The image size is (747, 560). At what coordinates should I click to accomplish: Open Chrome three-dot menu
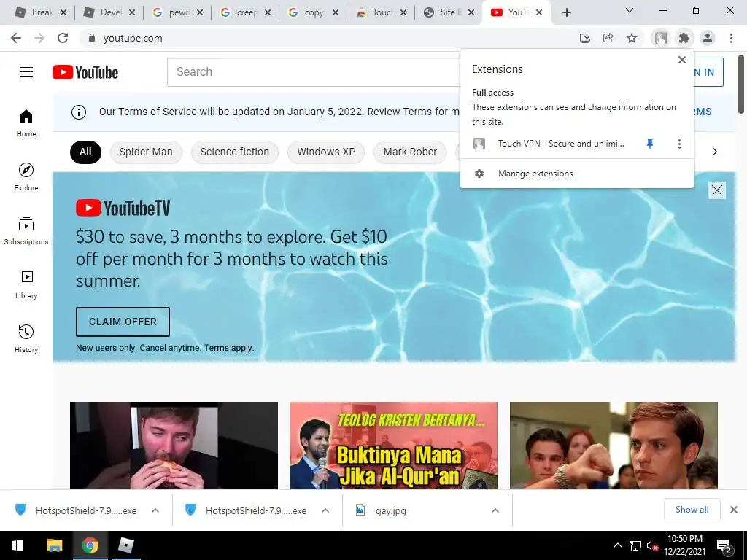(x=731, y=38)
